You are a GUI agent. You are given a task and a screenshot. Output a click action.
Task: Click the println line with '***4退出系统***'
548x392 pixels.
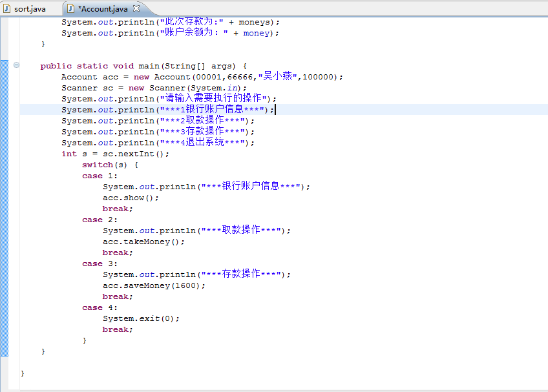coord(158,143)
